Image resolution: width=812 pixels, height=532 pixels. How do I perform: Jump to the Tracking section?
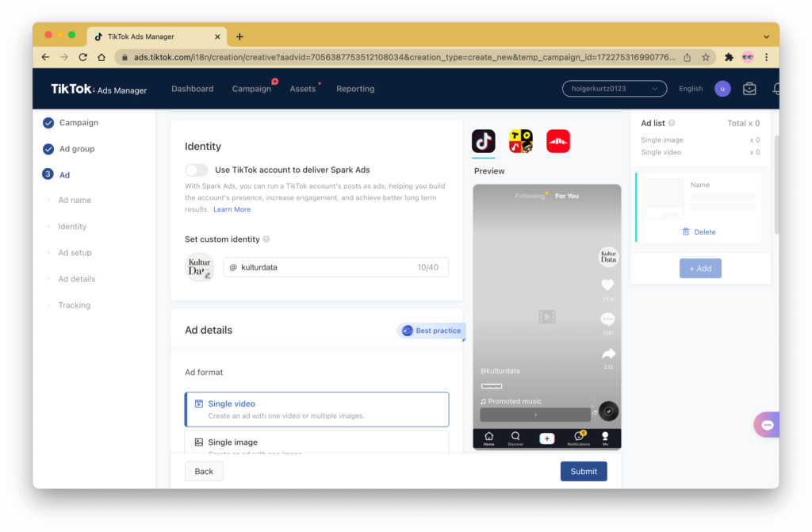74,305
